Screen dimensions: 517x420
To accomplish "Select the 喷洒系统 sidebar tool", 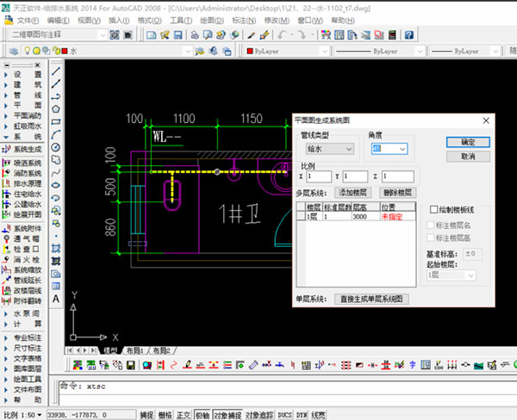I will [x=27, y=163].
